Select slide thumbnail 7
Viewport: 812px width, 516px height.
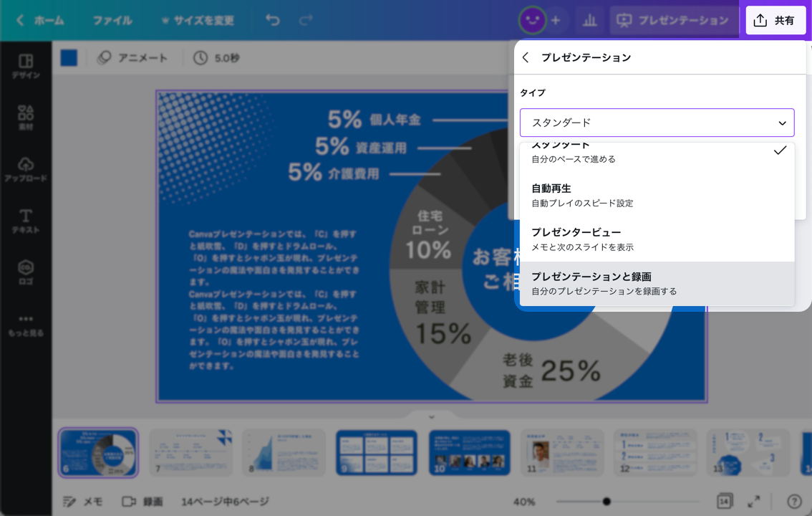191,452
